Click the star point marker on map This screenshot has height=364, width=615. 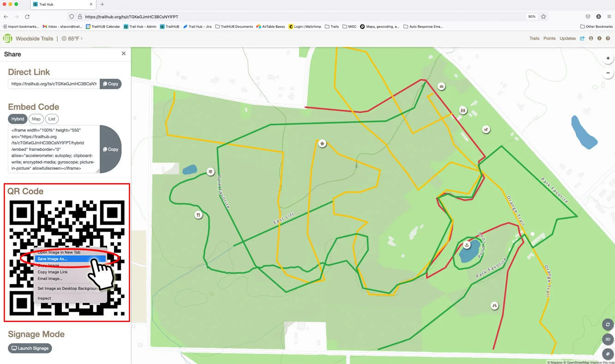322,143
